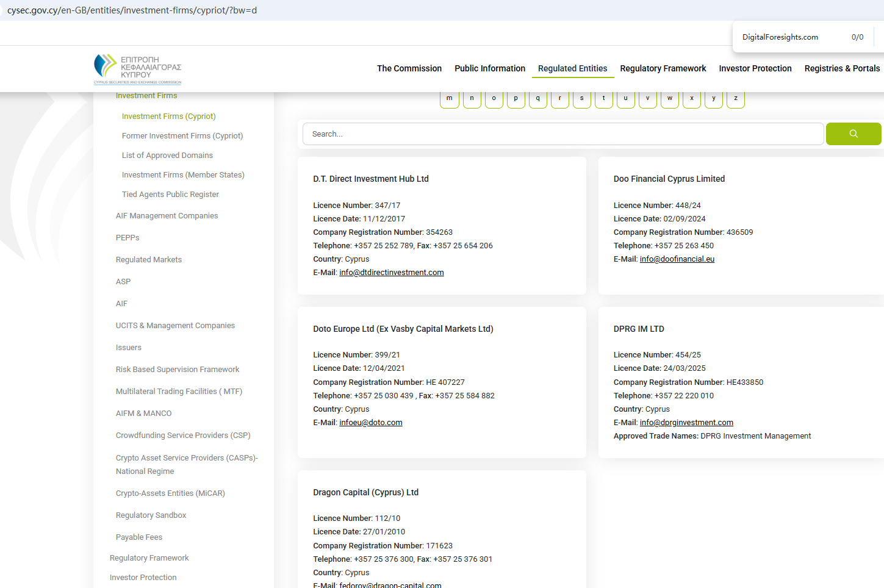Open the Investor Protection top menu

coord(755,68)
